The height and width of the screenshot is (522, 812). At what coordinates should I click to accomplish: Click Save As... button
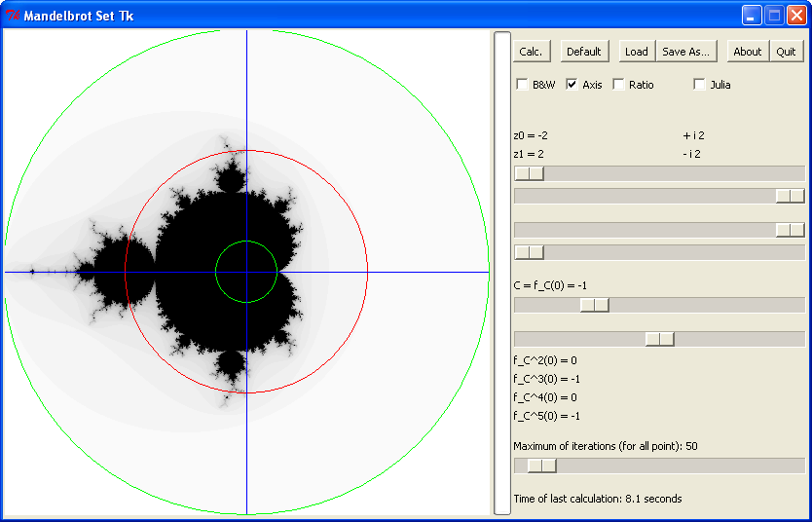click(685, 52)
